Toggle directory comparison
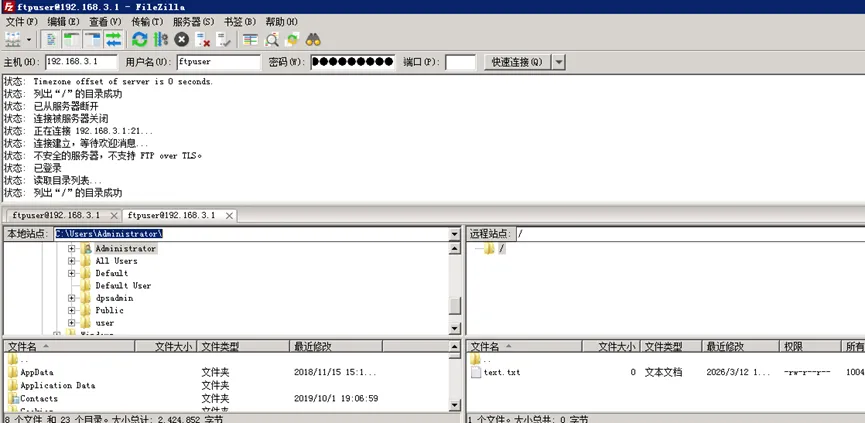865x423 pixels. pyautogui.click(x=271, y=39)
